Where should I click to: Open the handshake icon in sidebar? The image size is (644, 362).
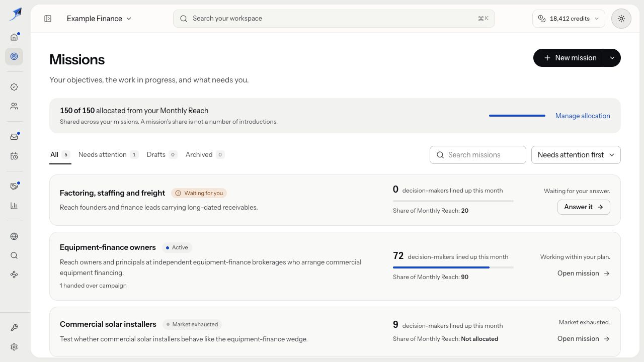(x=14, y=187)
